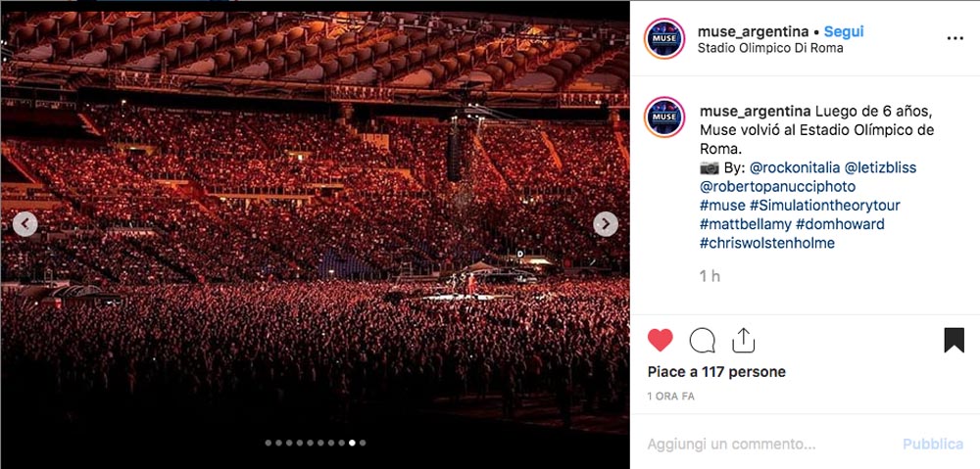This screenshot has height=469, width=980.
Task: Open the #Simulationtheorytour hashtag
Action: click(825, 206)
